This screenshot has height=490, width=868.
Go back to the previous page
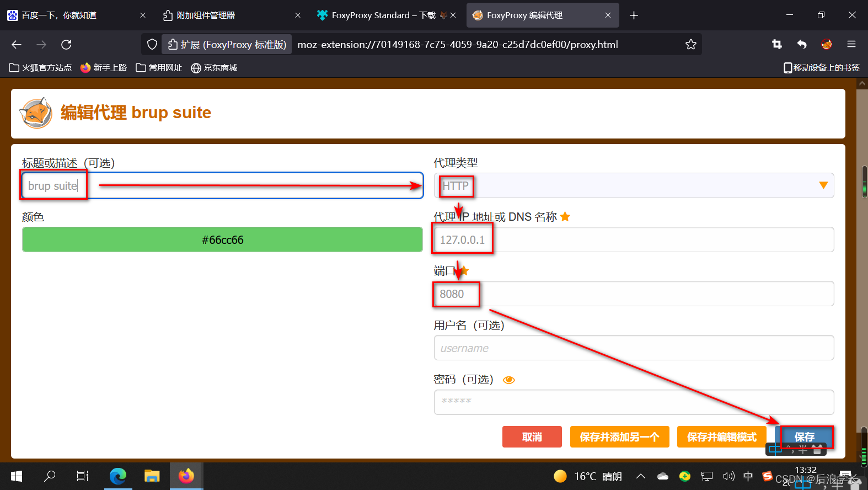[17, 45]
